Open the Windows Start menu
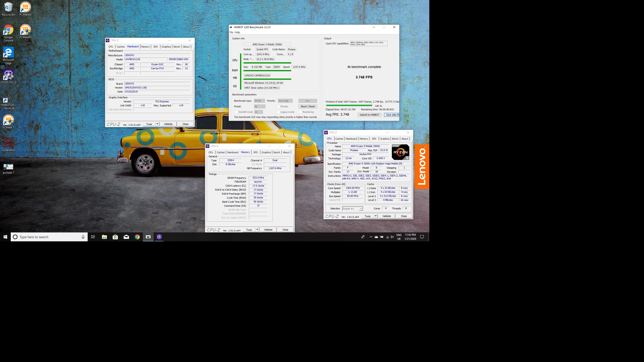Image resolution: width=644 pixels, height=362 pixels. pos(5,237)
